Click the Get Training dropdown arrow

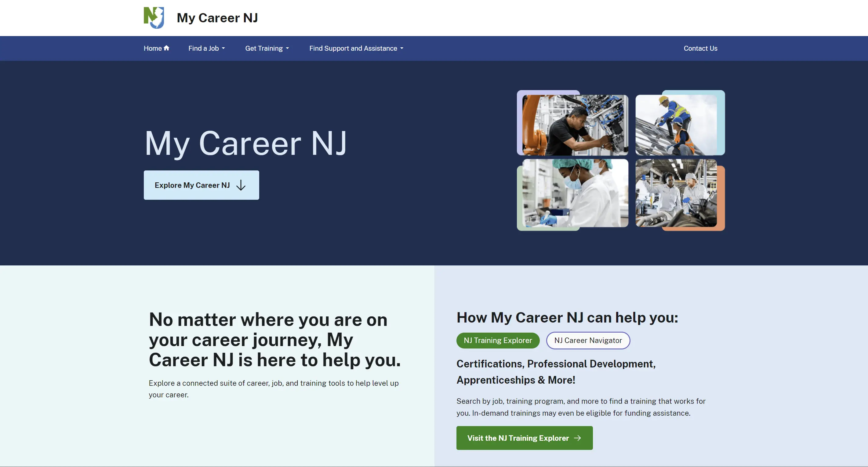287,48
